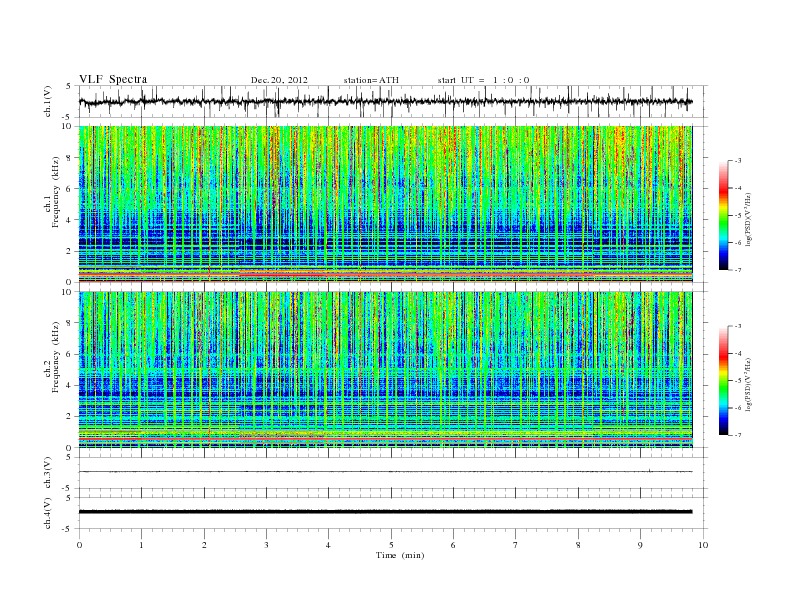Click the "station=ATH" header label
The image size is (792, 612).
click(371, 80)
